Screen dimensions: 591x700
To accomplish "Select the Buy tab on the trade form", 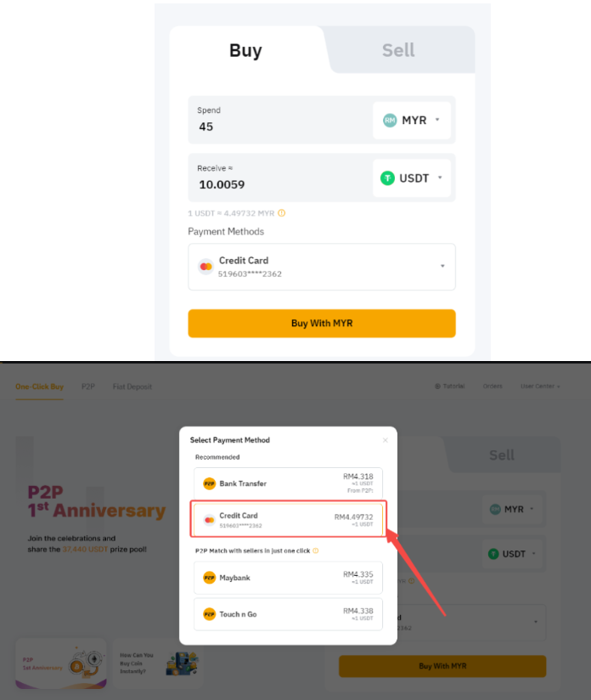I will (245, 50).
